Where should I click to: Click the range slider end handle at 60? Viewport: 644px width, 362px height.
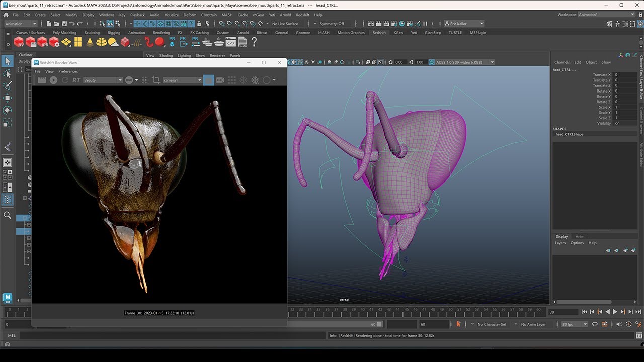coord(379,324)
